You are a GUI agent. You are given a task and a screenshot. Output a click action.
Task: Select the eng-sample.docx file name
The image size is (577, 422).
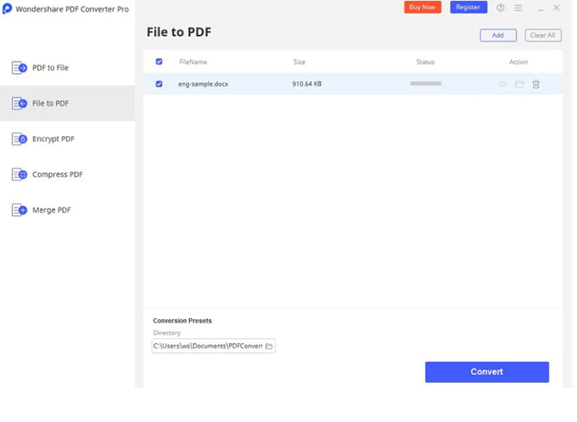click(203, 84)
